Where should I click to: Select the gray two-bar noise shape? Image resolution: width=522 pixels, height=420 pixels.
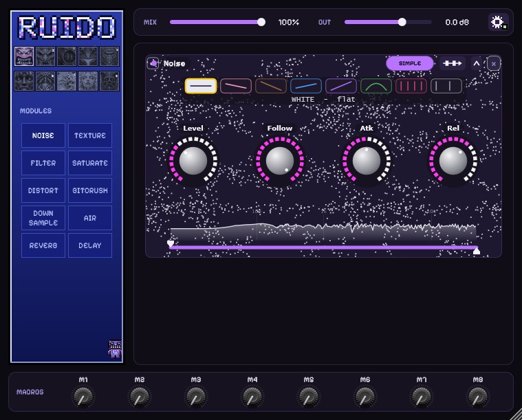coord(446,86)
